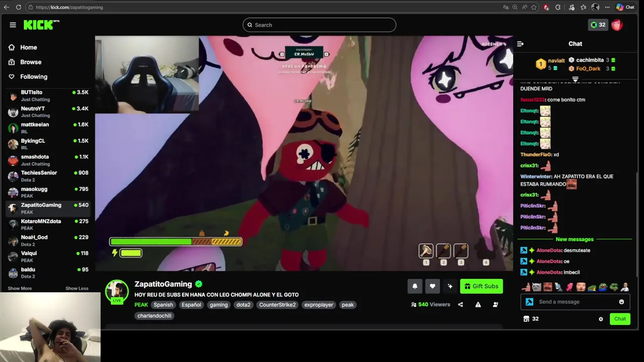
Task: Click the Español tag
Action: (191, 305)
